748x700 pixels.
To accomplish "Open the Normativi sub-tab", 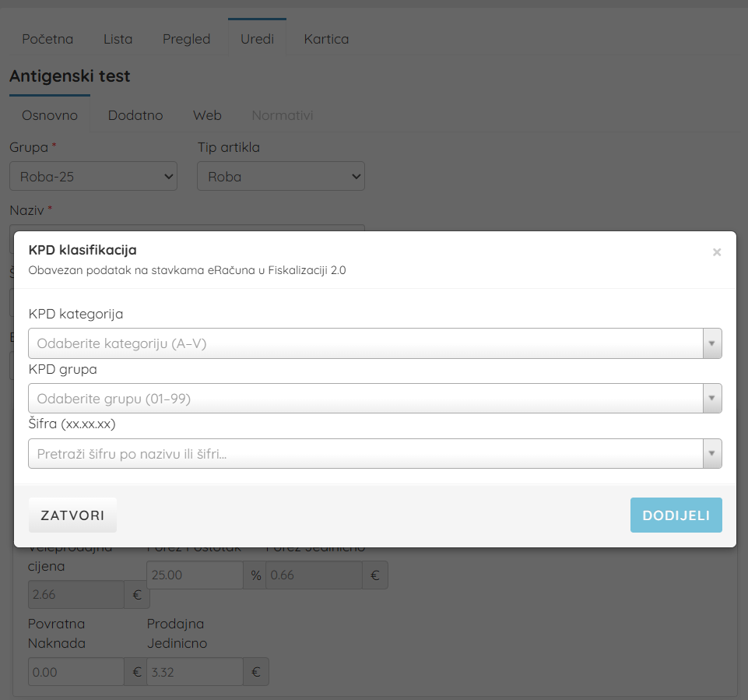I will pyautogui.click(x=283, y=115).
